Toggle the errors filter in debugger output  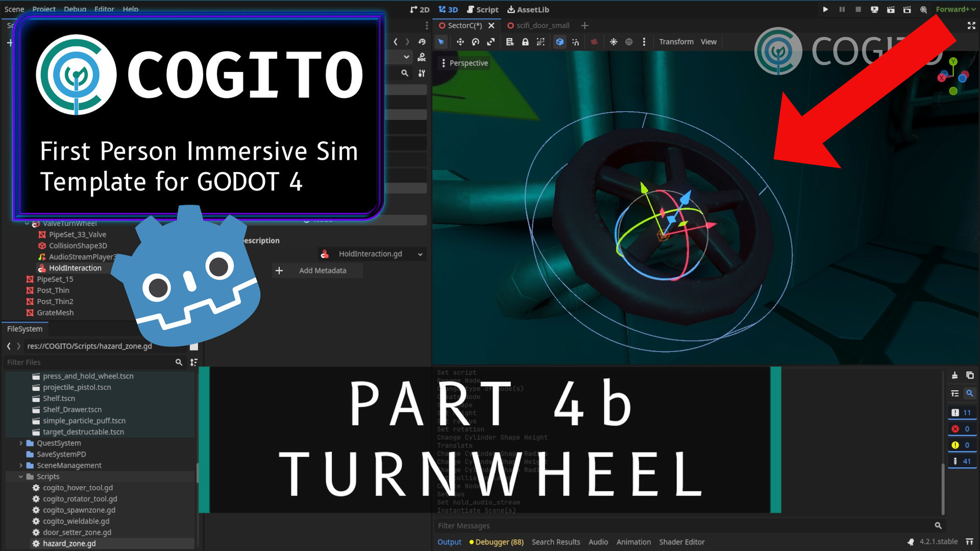tap(962, 429)
